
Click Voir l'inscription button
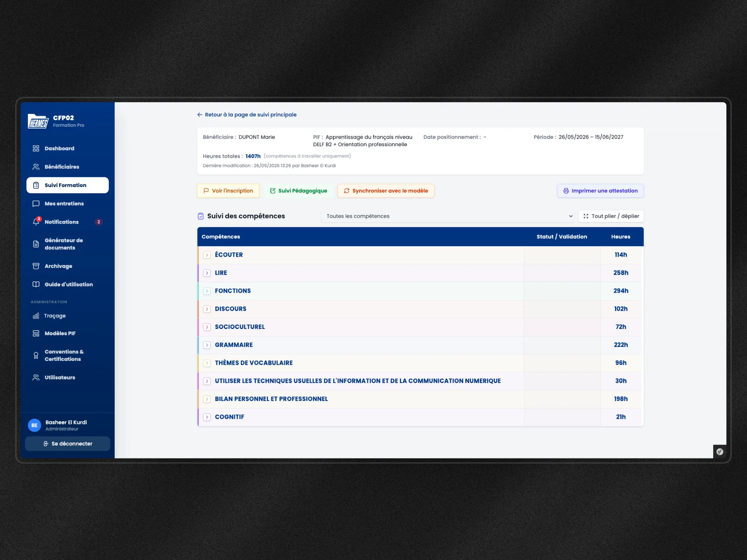[228, 191]
